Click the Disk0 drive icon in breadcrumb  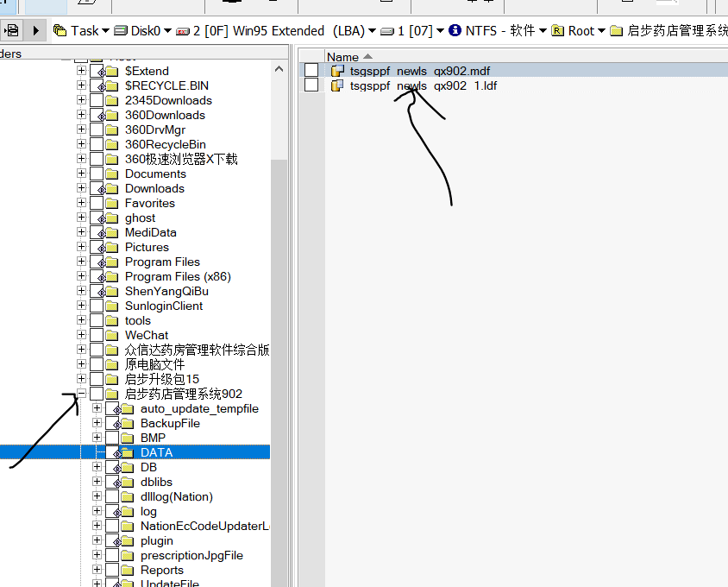pyautogui.click(x=121, y=30)
